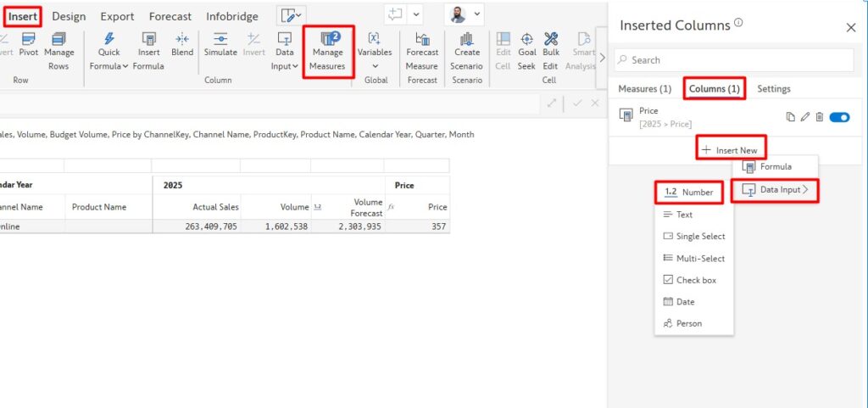
Task: Click the search field in Inserted Columns
Action: (733, 60)
